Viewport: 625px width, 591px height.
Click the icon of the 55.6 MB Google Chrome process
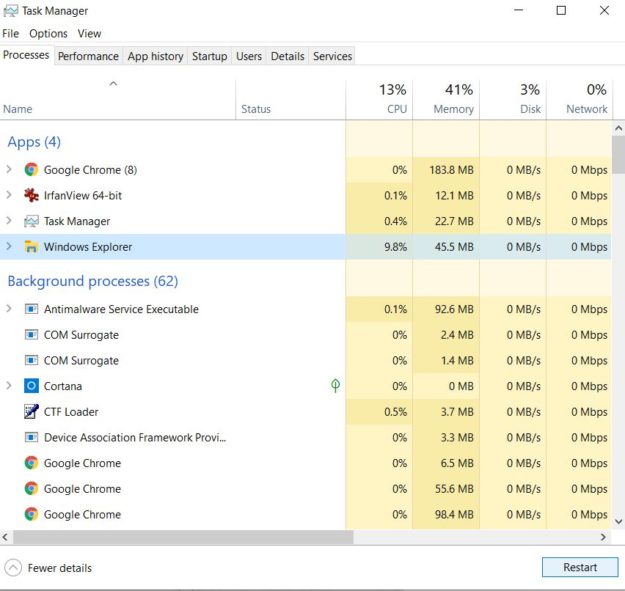pos(31,489)
